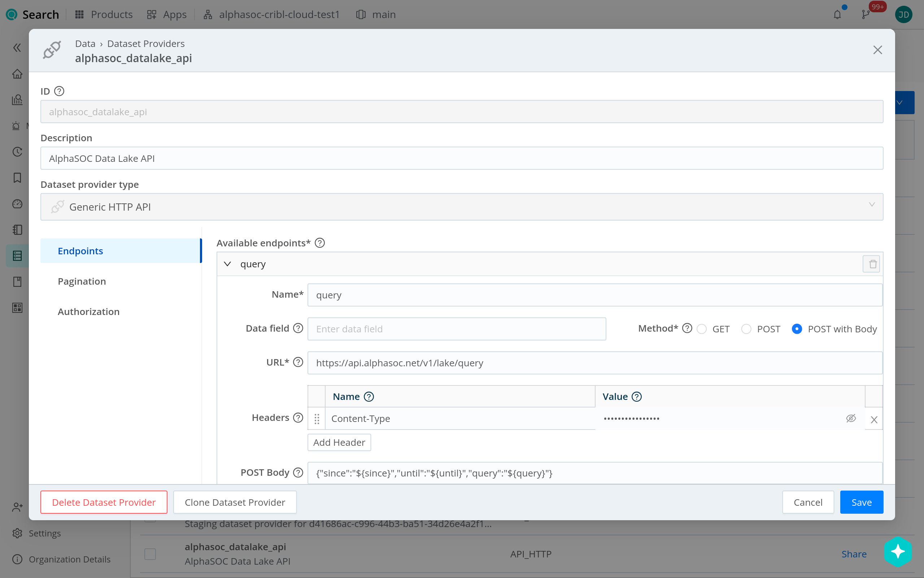Click Clone Dataset Provider button
The width and height of the screenshot is (924, 578).
(235, 502)
